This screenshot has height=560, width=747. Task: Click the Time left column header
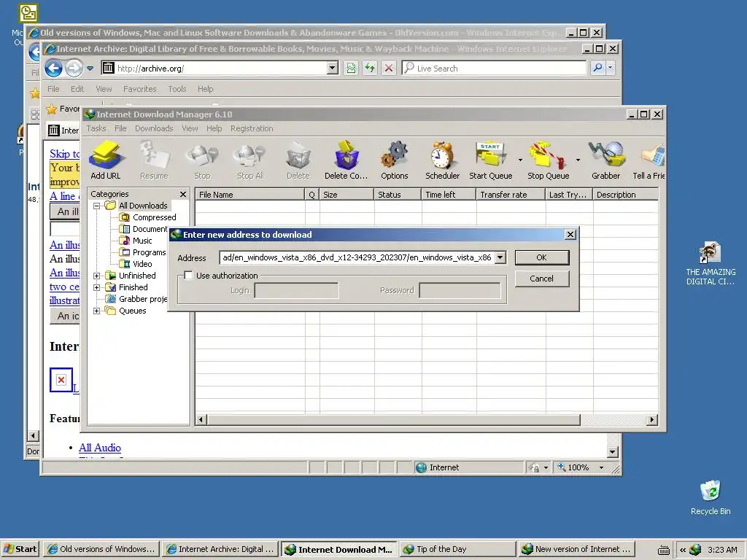(x=449, y=194)
